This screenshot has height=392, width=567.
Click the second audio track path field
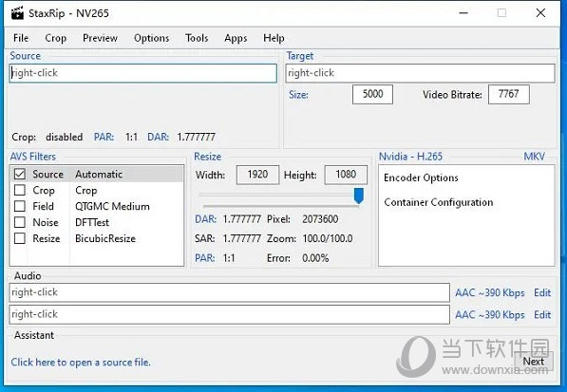(229, 315)
